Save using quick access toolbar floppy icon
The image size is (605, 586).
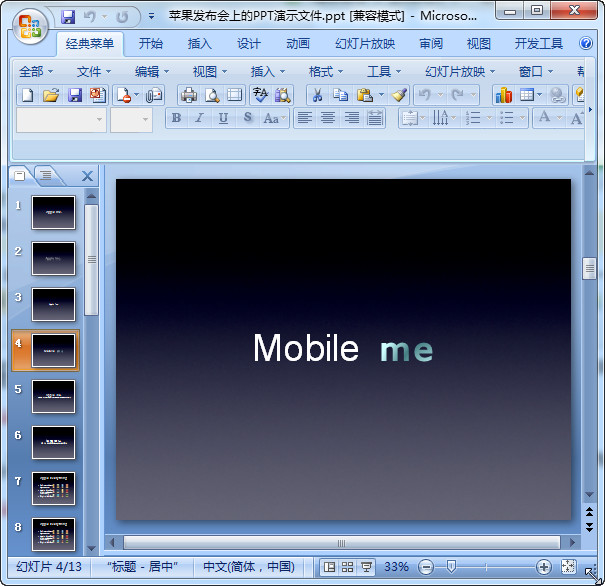(68, 17)
